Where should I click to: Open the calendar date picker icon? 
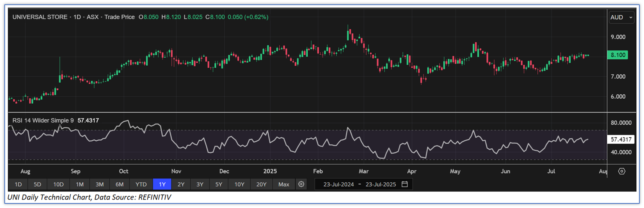405,184
